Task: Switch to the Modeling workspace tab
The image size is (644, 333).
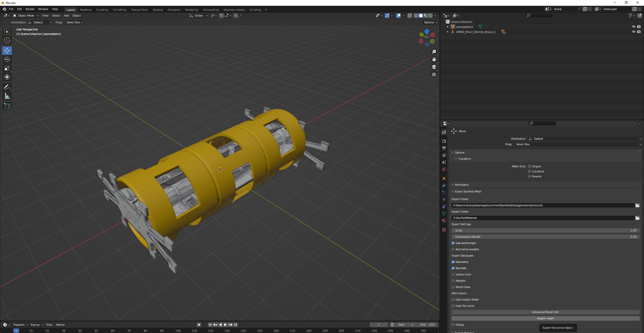Action: click(x=86, y=10)
